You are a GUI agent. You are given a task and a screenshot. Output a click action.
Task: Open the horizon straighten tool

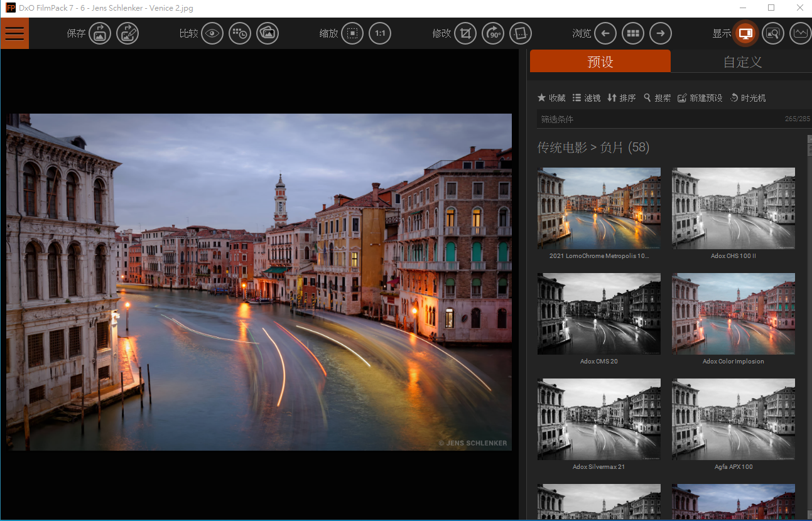click(x=521, y=33)
